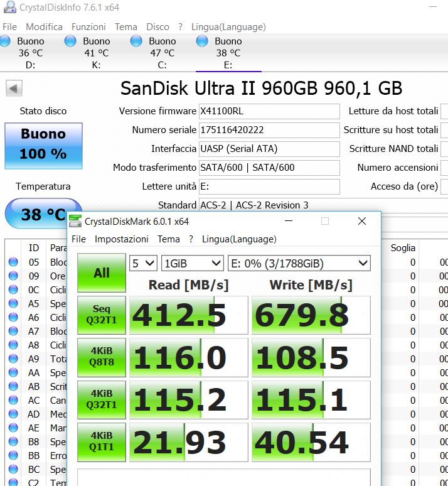Image resolution: width=448 pixels, height=486 pixels.
Task: Click the 4KiB Q8T8 read result 116.0
Action: coord(189,357)
